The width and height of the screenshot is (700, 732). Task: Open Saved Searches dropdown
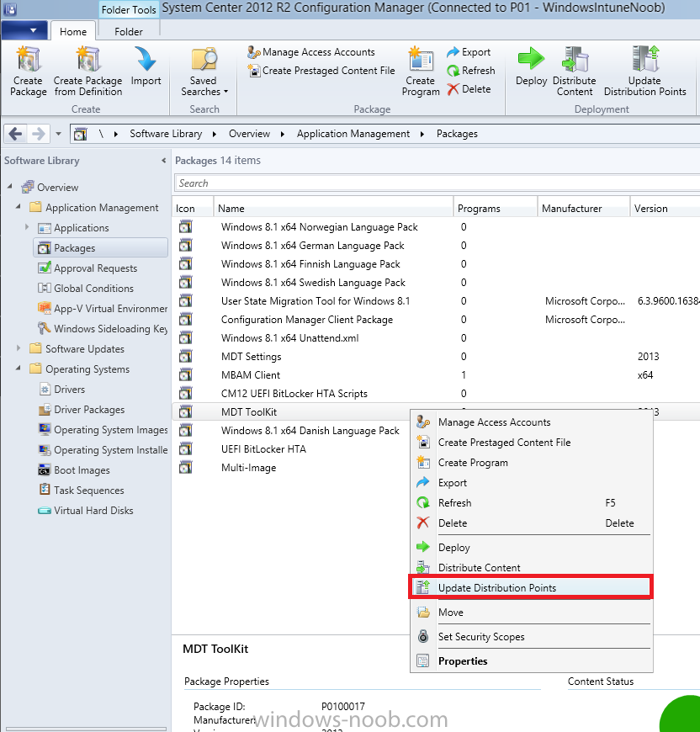(204, 71)
